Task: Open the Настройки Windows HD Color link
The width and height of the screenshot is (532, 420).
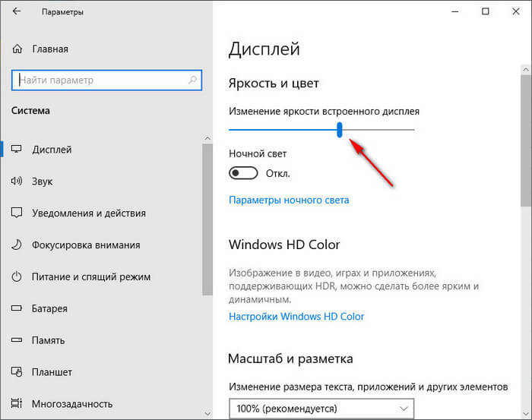Action: pyautogui.click(x=296, y=317)
